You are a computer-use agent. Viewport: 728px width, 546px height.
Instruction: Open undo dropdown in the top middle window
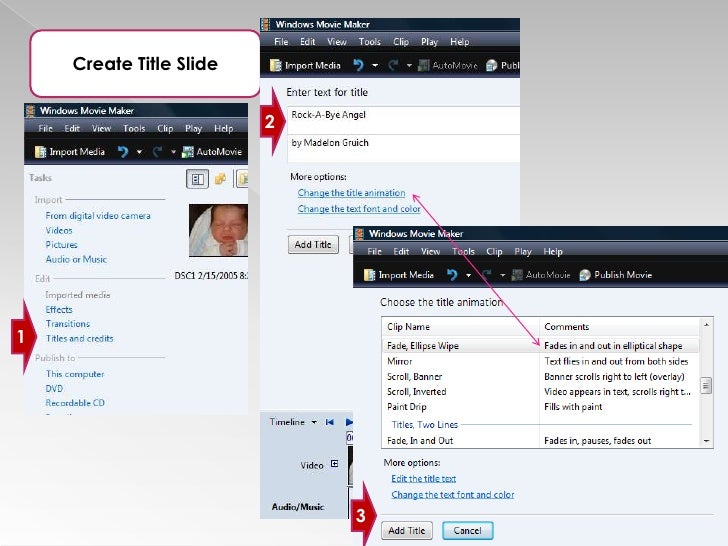375,65
